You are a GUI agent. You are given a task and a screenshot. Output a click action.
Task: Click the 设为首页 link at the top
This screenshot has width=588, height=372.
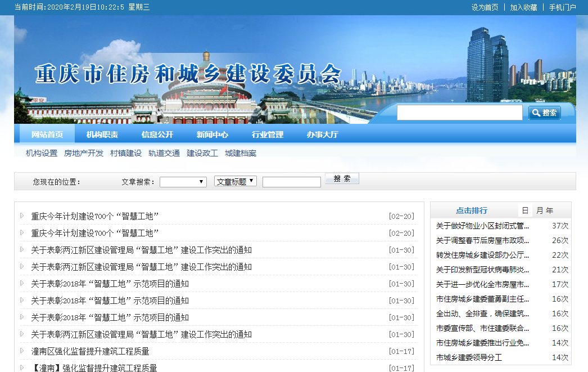485,7
